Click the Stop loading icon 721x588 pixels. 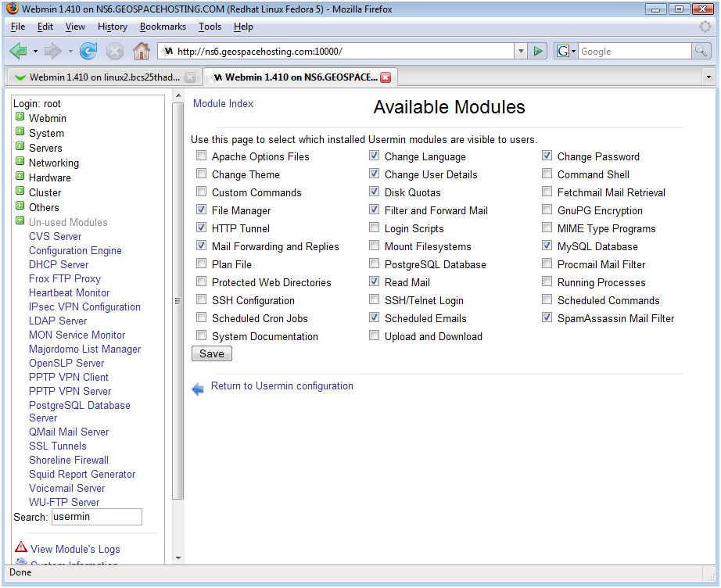point(114,51)
